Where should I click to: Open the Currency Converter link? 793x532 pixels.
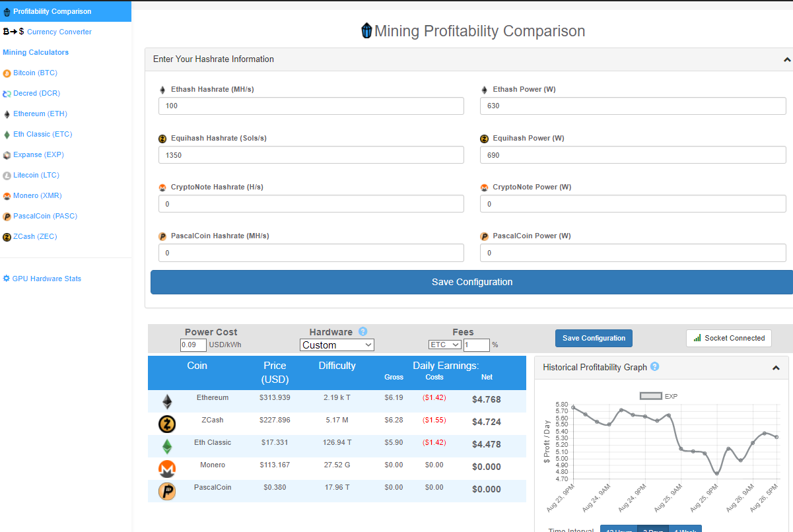(59, 32)
